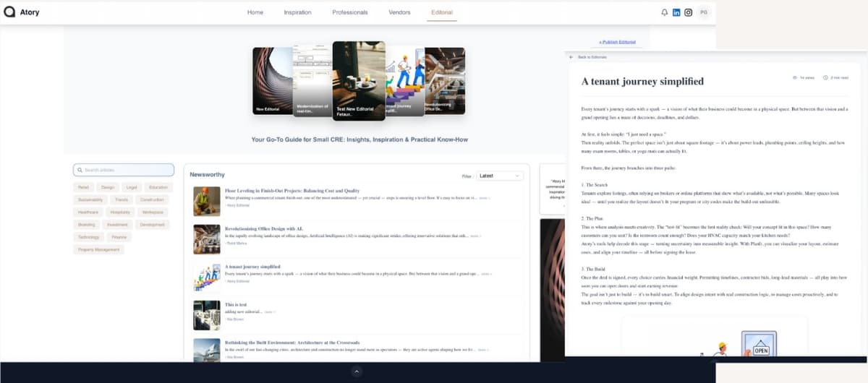Image resolution: width=868 pixels, height=383 pixels.
Task: Click the tenant journey list thumbnail
Action: 207,277
